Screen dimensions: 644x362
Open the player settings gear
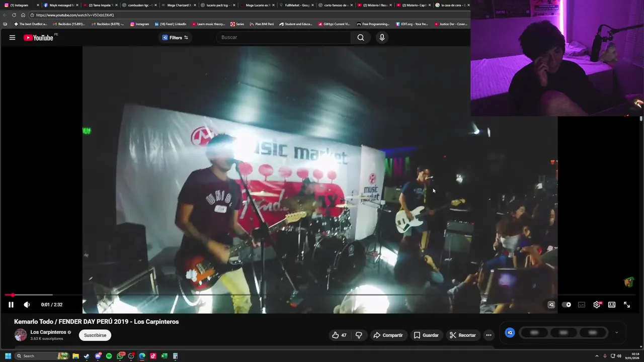597,305
